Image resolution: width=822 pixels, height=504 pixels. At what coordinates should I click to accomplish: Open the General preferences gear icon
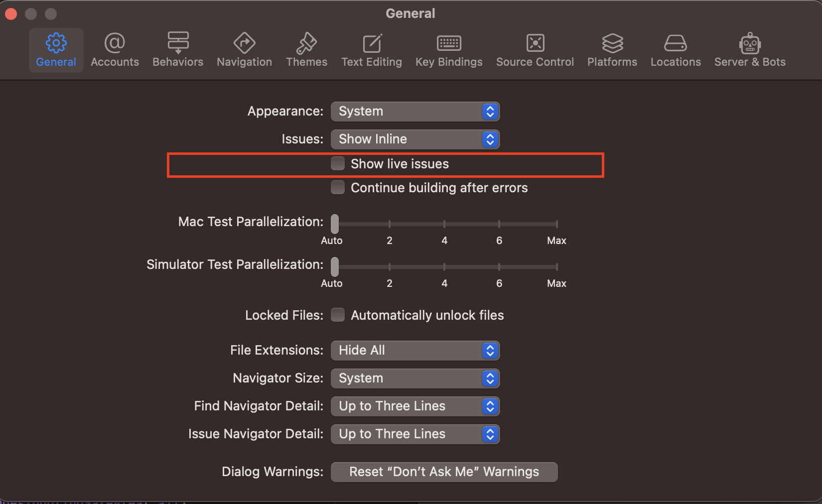56,43
